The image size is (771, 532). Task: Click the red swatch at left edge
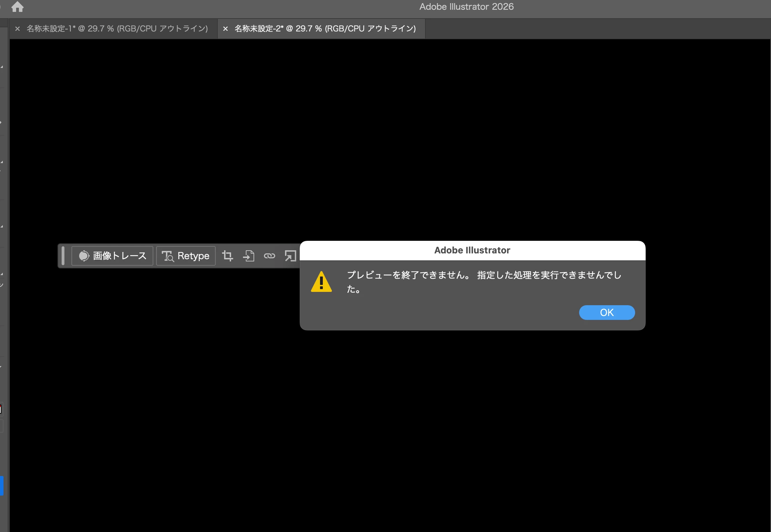click(1, 409)
